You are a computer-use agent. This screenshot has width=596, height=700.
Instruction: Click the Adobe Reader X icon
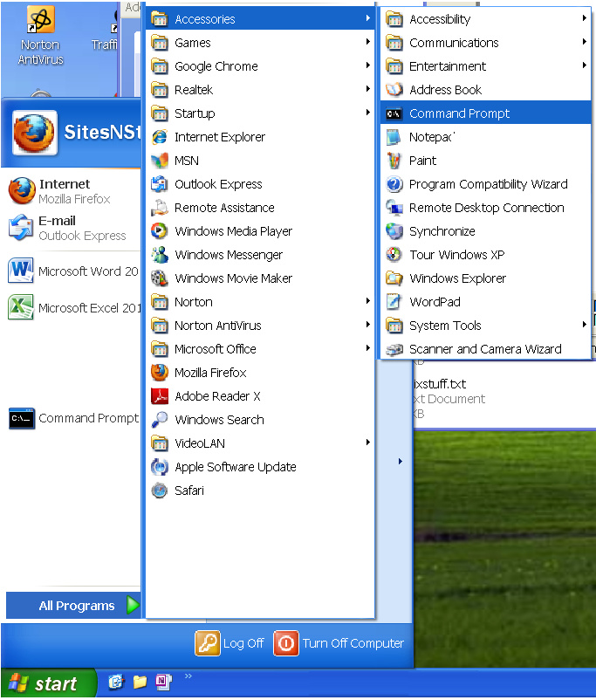pyautogui.click(x=160, y=396)
